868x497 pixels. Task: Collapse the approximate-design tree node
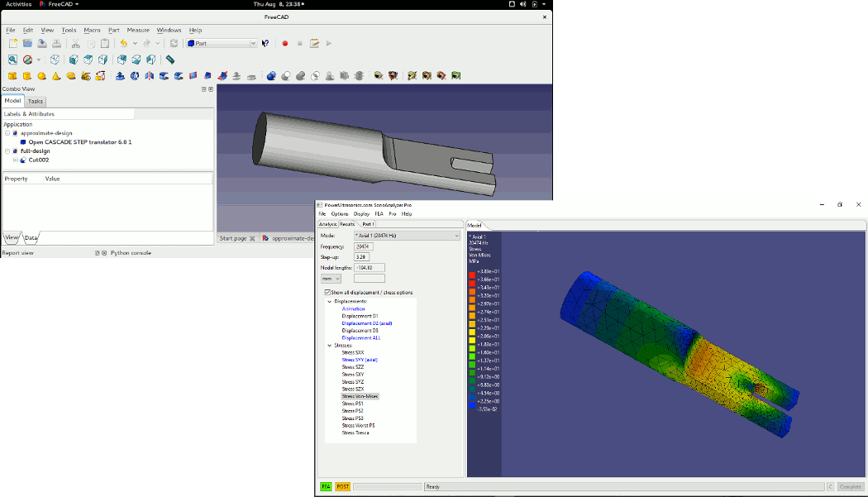point(7,133)
